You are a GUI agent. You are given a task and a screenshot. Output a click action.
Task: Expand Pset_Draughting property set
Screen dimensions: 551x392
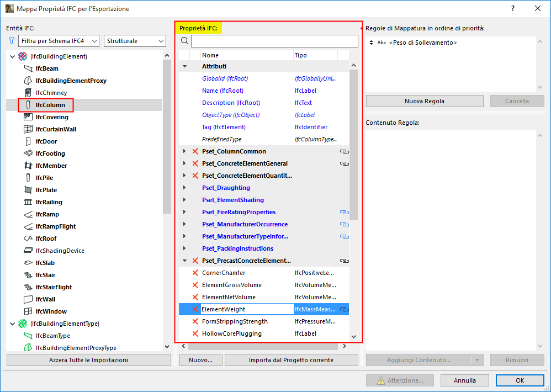point(184,188)
